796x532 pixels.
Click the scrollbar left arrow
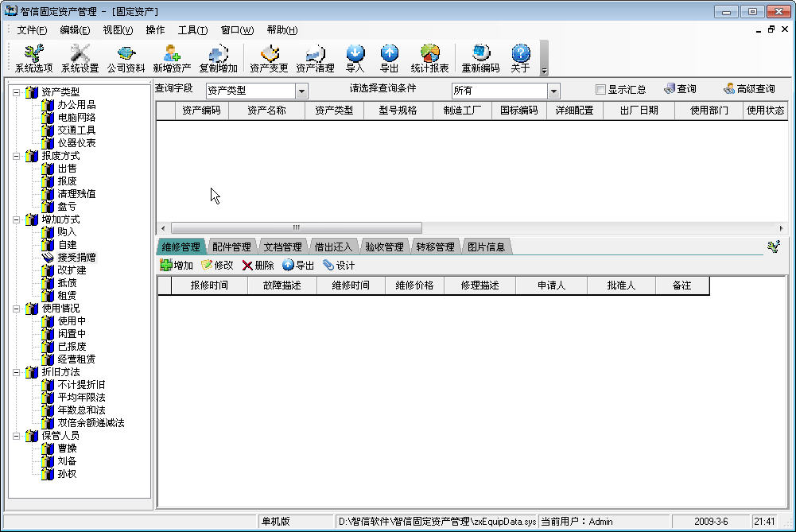pyautogui.click(x=163, y=228)
